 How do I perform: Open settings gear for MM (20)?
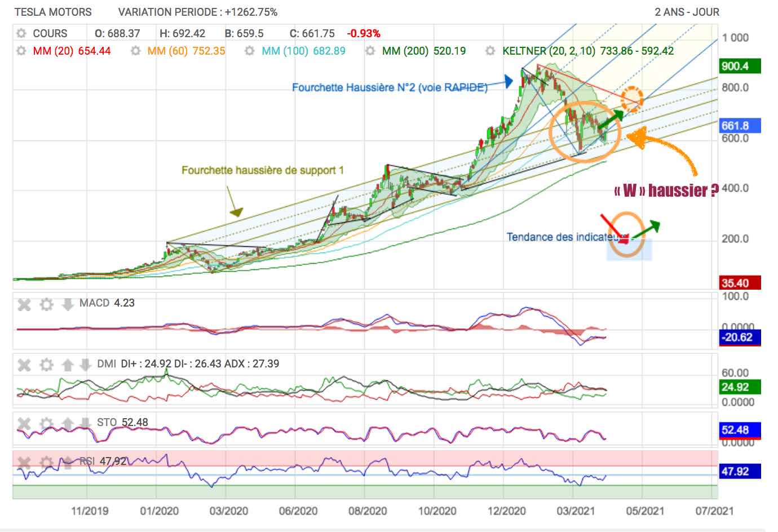pyautogui.click(x=21, y=51)
